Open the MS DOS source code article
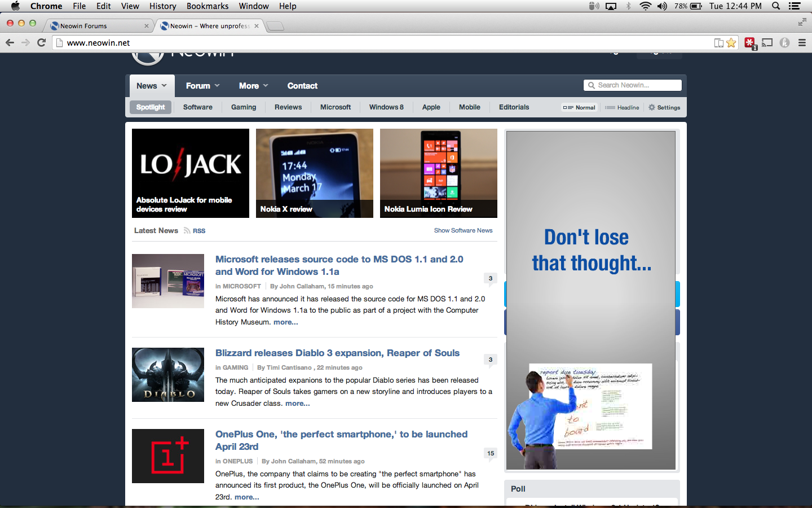This screenshot has width=812, height=508. [x=338, y=265]
